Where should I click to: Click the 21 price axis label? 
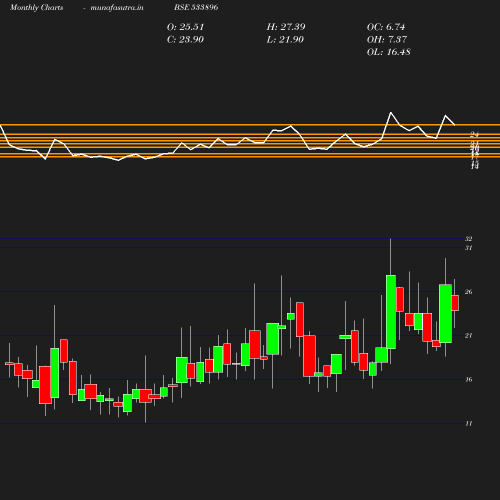click(469, 336)
